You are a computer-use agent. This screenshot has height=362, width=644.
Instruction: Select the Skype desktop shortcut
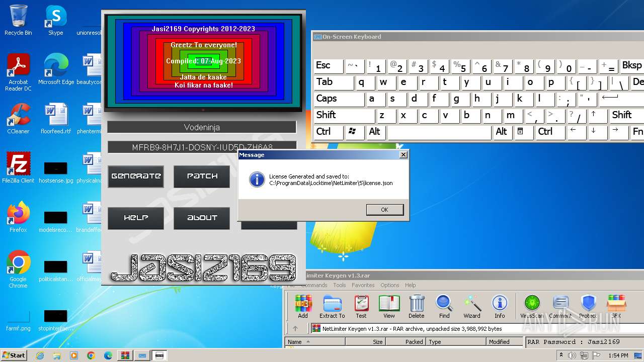pos(55,20)
